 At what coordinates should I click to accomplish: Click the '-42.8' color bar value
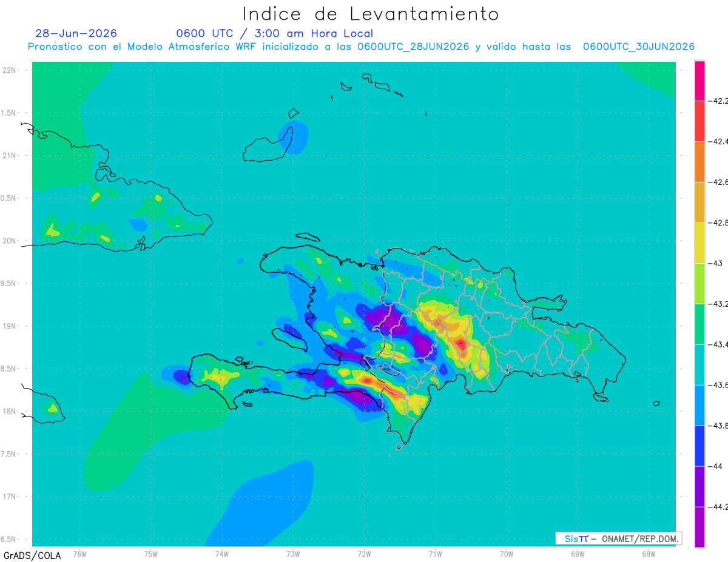pyautogui.click(x=718, y=222)
